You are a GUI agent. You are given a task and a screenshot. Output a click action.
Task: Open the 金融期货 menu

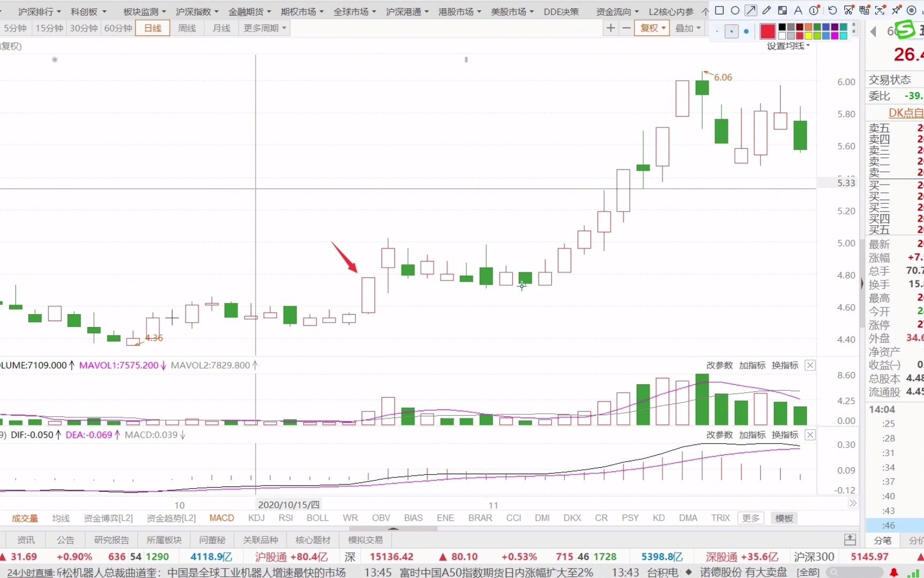(x=250, y=11)
